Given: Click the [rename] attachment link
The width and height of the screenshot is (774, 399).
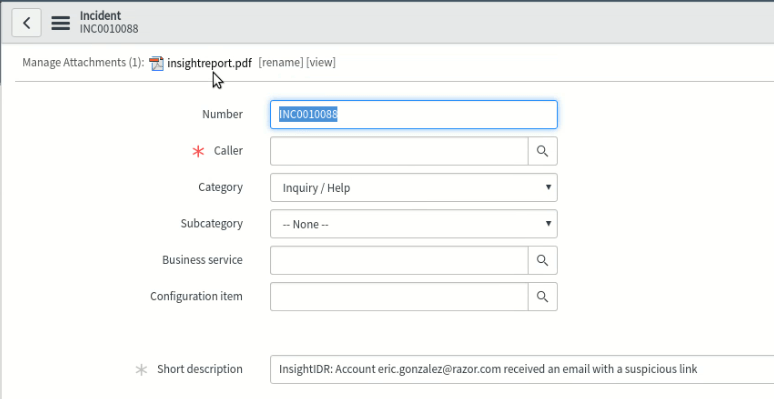Looking at the screenshot, I should click(281, 63).
